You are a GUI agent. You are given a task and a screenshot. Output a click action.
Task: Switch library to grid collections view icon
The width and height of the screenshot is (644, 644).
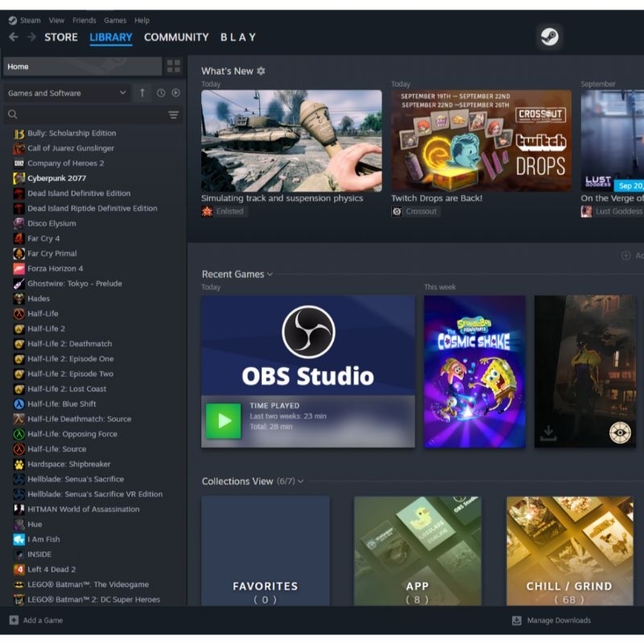click(x=173, y=66)
